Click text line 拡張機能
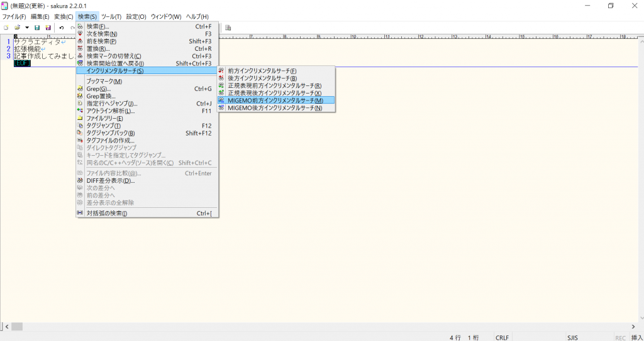The image size is (644, 341). (28, 49)
